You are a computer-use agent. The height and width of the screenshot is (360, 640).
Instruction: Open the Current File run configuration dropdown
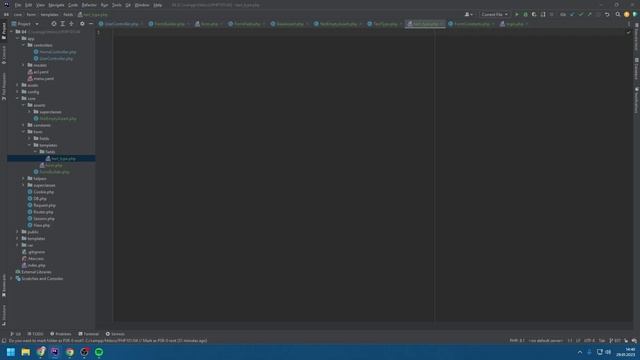(x=494, y=14)
